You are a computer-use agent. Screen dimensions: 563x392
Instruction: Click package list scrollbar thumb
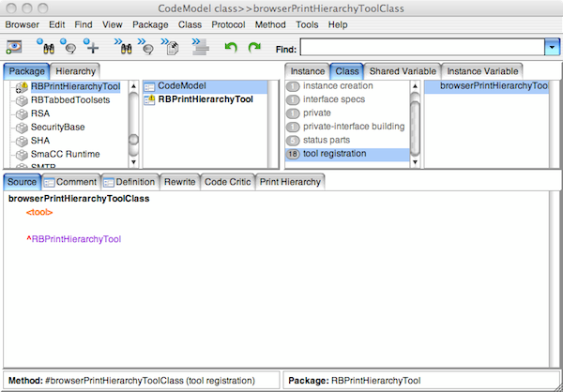[x=133, y=140]
